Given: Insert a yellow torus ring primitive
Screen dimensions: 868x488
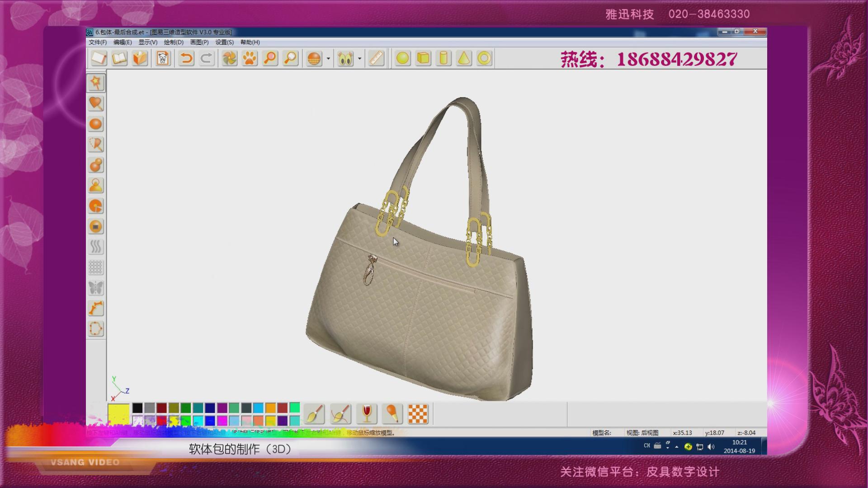Looking at the screenshot, I should [x=484, y=58].
